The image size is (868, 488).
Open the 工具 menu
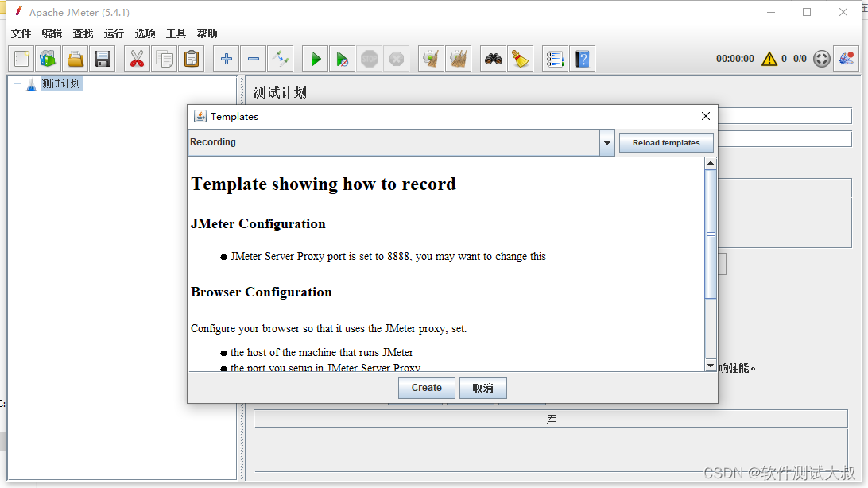point(176,33)
